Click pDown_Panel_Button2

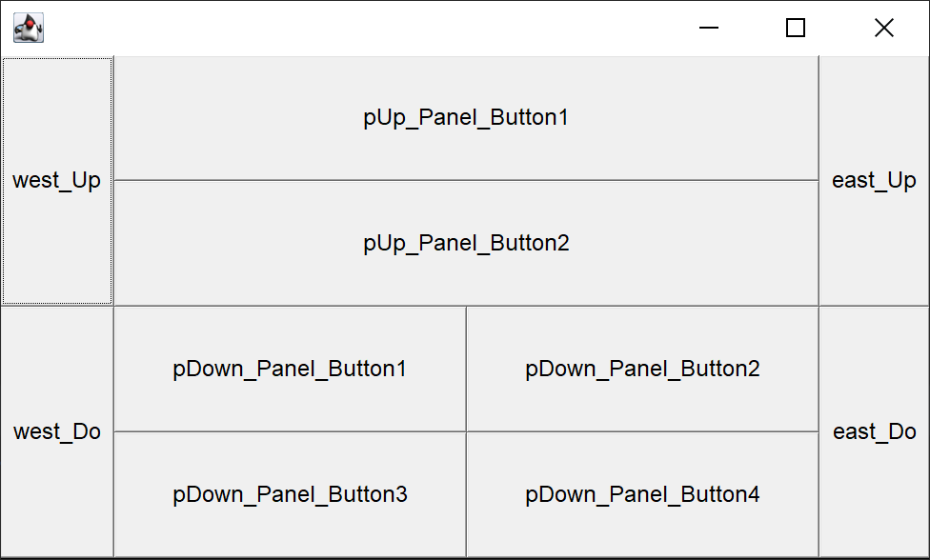642,369
